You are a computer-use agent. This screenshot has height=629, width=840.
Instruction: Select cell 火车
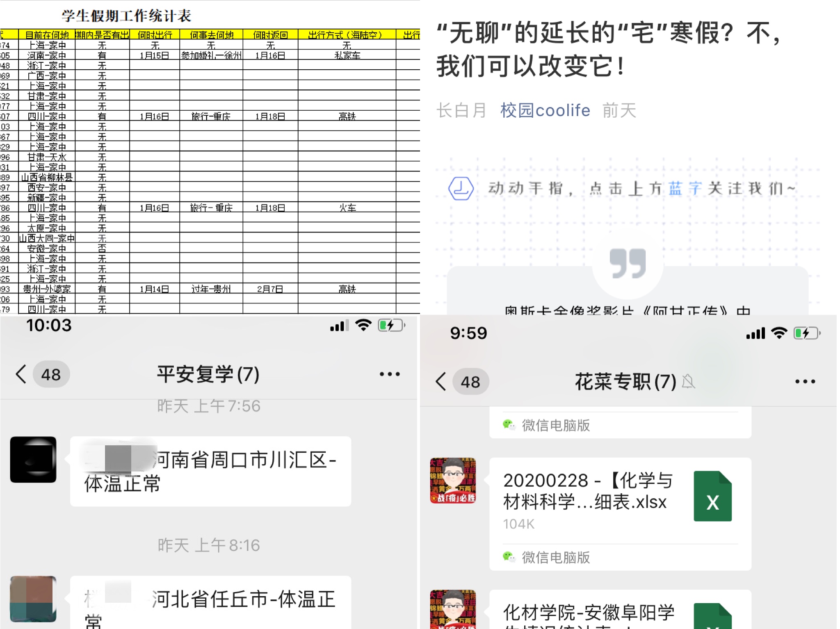pyautogui.click(x=347, y=208)
